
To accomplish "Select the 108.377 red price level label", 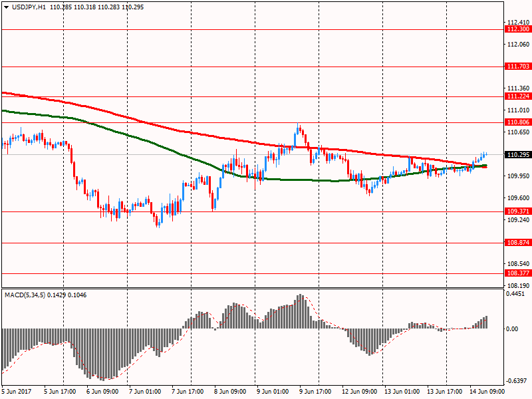I will click(518, 273).
